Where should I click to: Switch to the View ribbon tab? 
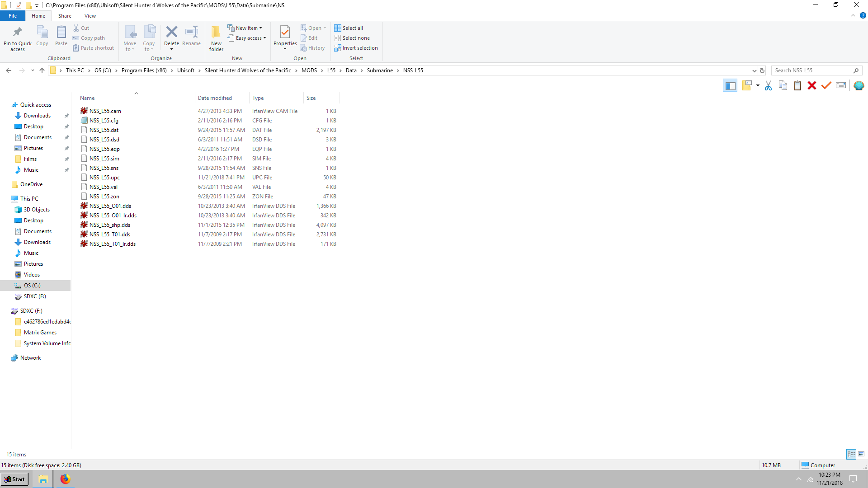click(90, 16)
